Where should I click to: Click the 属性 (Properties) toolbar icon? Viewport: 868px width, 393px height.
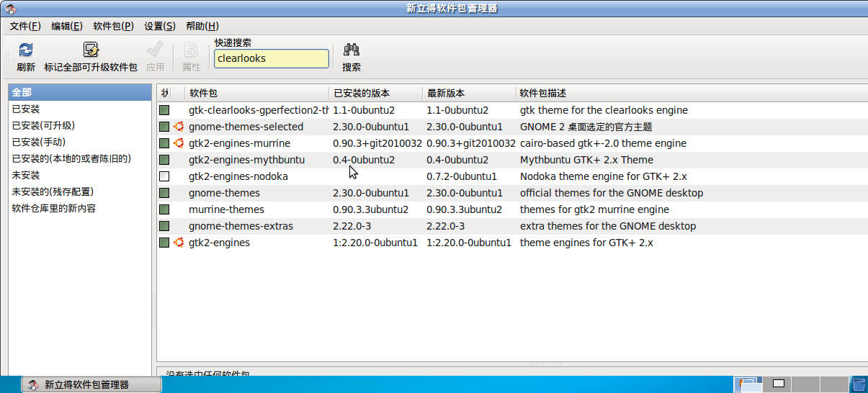191,50
